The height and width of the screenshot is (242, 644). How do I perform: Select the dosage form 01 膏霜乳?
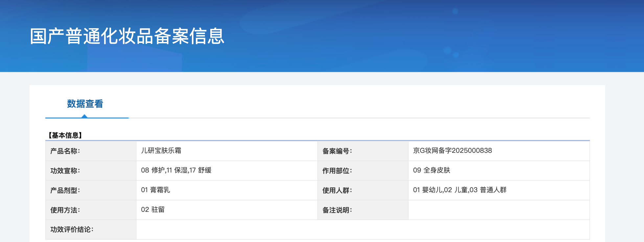(x=155, y=190)
